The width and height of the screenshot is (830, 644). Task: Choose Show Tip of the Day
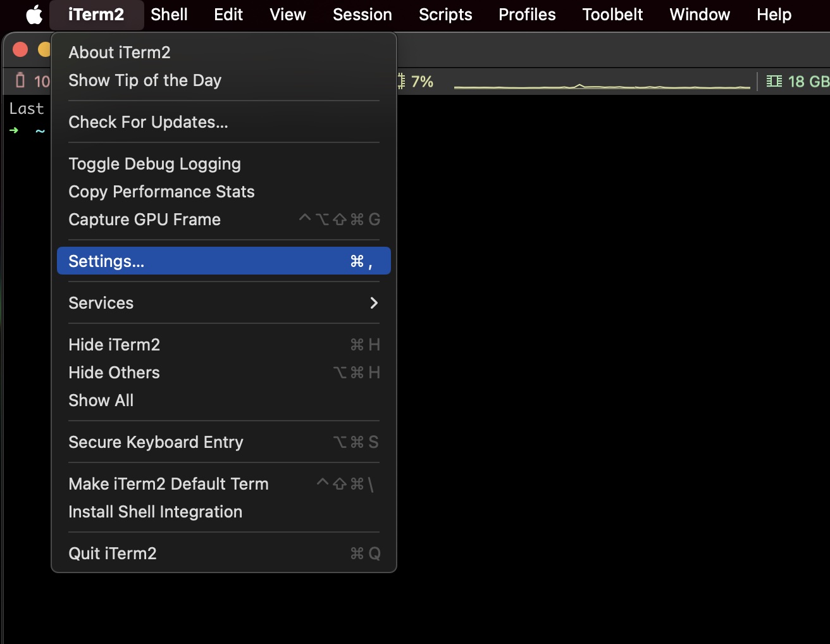pyautogui.click(x=224, y=80)
